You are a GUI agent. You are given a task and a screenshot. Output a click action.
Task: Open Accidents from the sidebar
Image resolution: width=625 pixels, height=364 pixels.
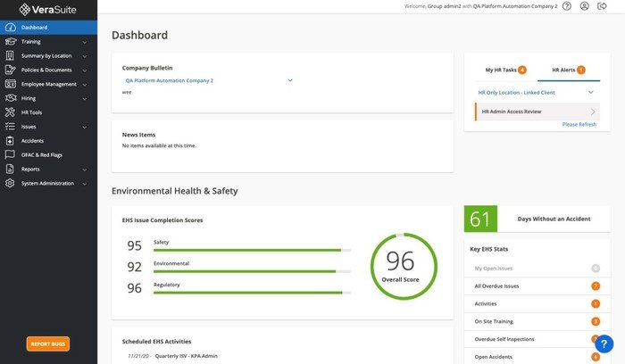coord(48,141)
